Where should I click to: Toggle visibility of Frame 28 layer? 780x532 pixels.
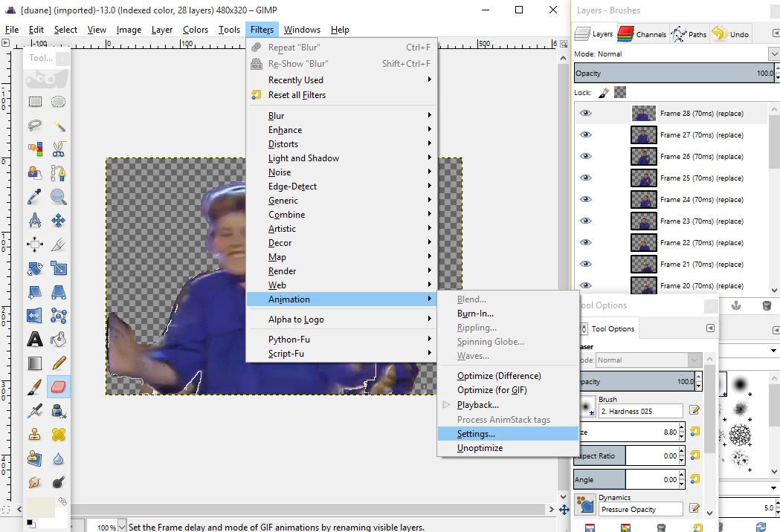(586, 114)
